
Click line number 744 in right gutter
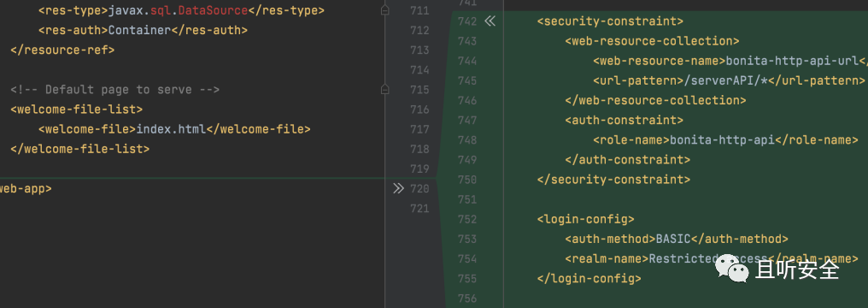pos(467,61)
